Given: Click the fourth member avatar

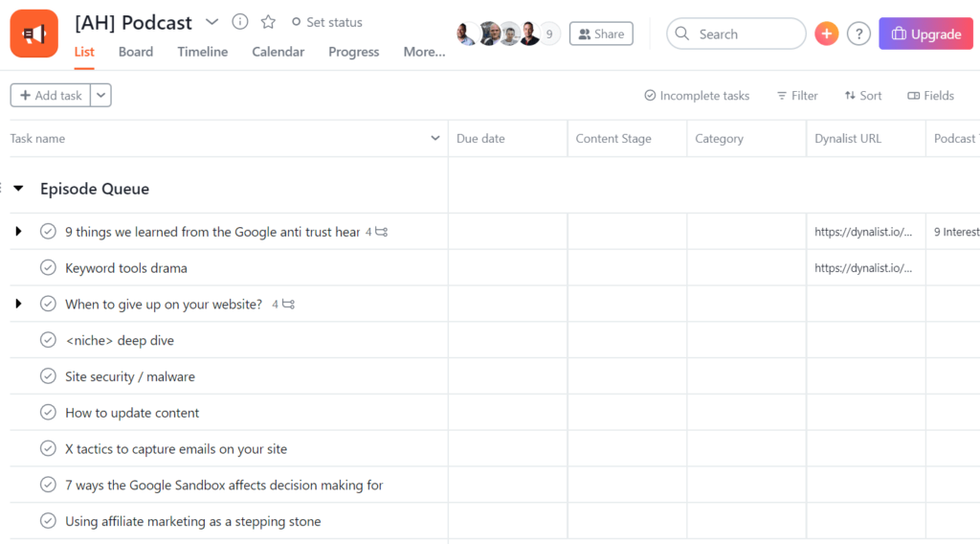Looking at the screenshot, I should click(530, 34).
